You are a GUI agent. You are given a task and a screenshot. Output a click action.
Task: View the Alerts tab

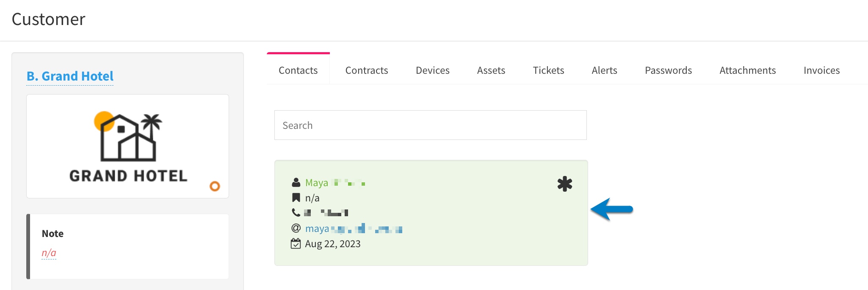point(604,70)
